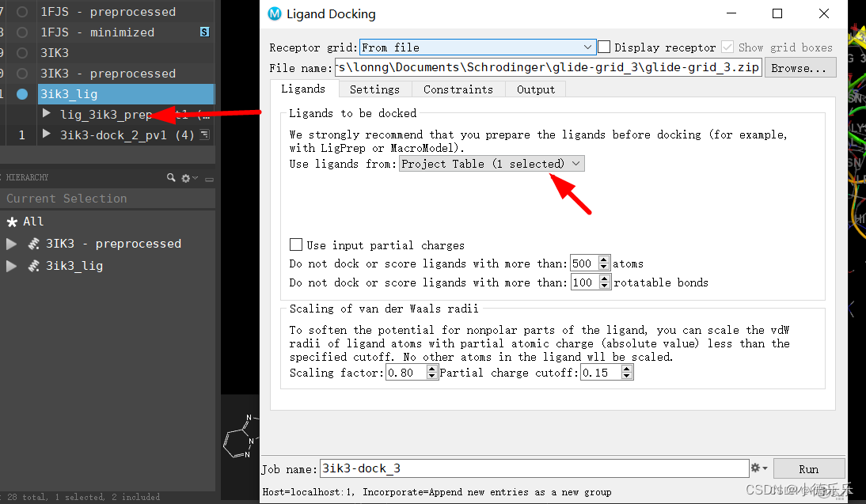Toggle inclusion circle for 3IK3 entry
This screenshot has height=504, width=866.
(22, 53)
